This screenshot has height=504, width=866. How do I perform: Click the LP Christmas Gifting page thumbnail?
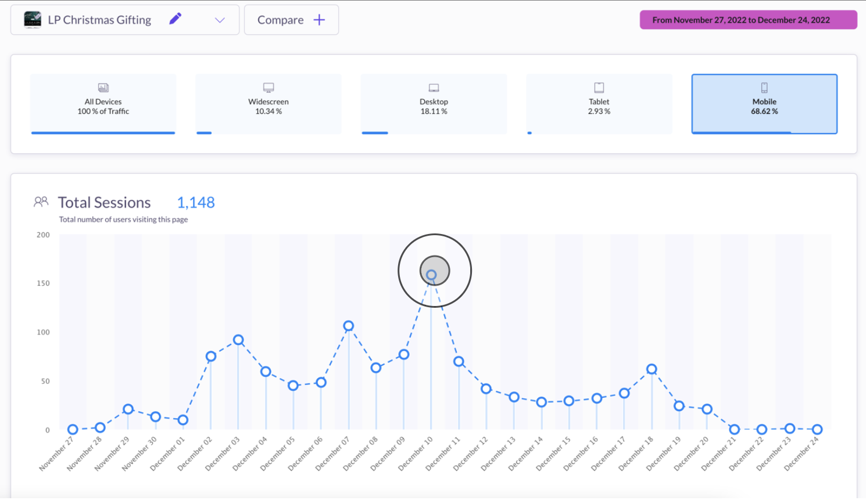tap(33, 20)
